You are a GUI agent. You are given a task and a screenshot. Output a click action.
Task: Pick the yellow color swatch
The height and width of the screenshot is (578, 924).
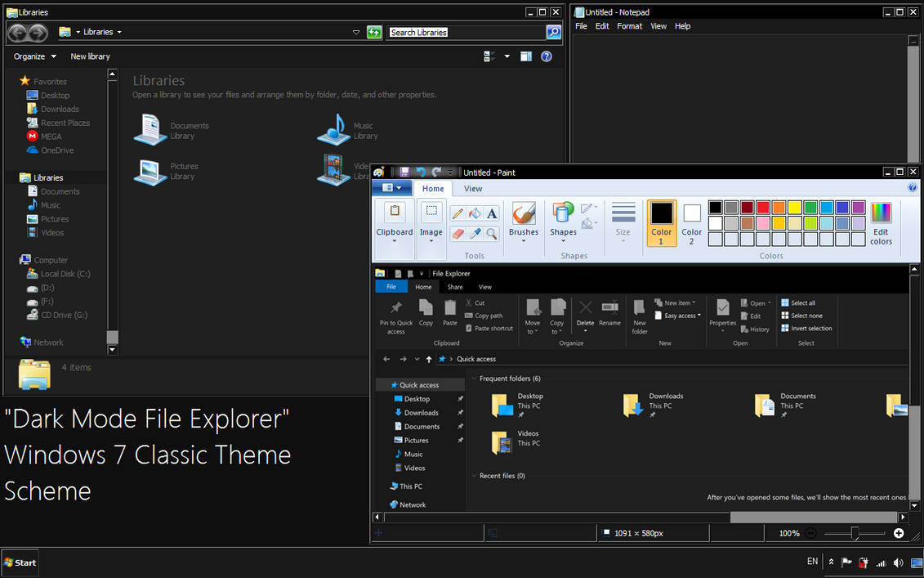click(x=795, y=207)
